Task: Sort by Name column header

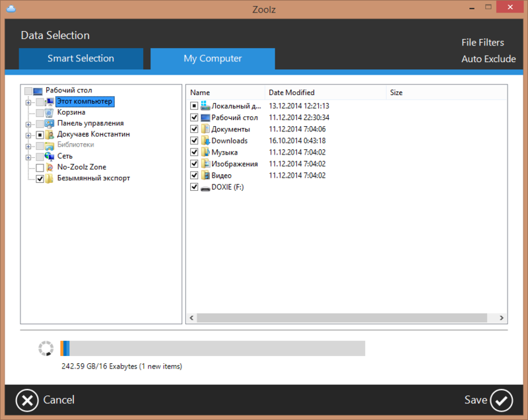Action: pos(225,92)
